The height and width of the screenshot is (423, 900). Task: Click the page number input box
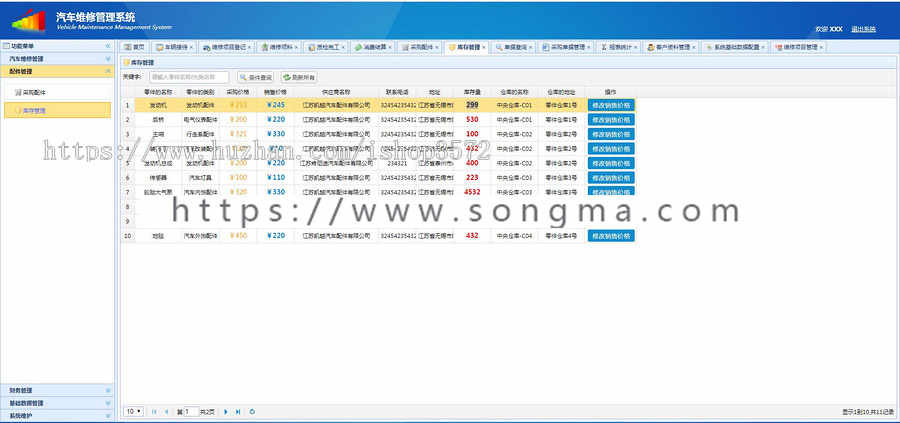pos(191,412)
